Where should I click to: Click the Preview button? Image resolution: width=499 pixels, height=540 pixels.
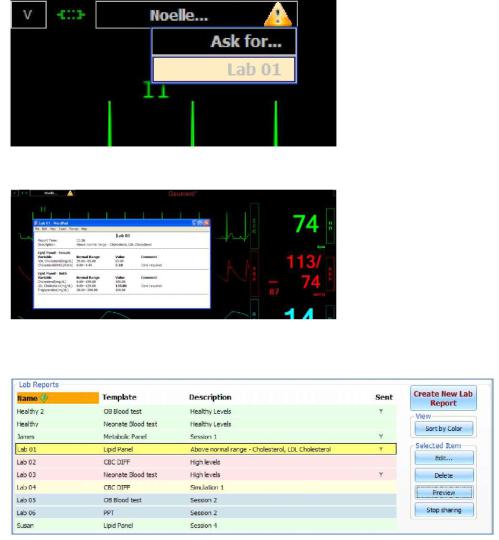pyautogui.click(x=444, y=493)
